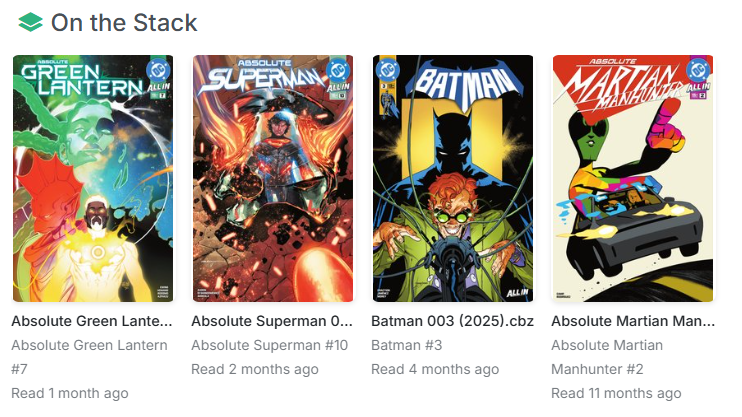This screenshot has height=417, width=742.
Task: Click the "Read 2 months ago" label
Action: pos(254,369)
